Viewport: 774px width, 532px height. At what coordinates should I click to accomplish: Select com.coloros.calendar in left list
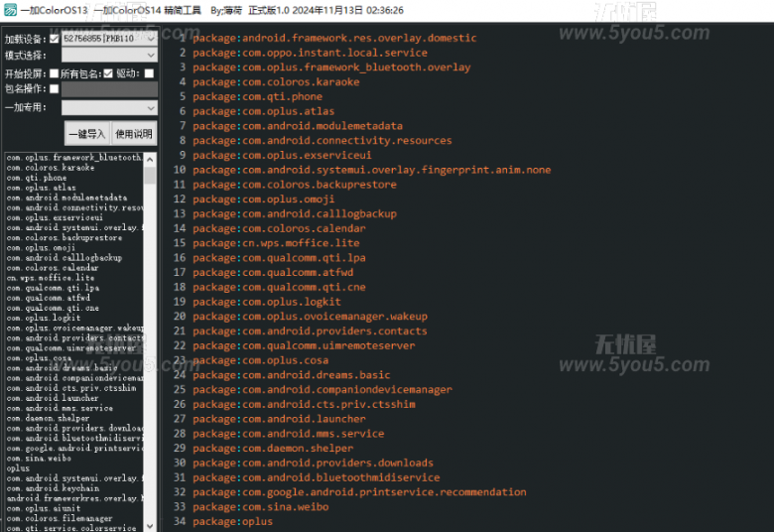pos(53,268)
